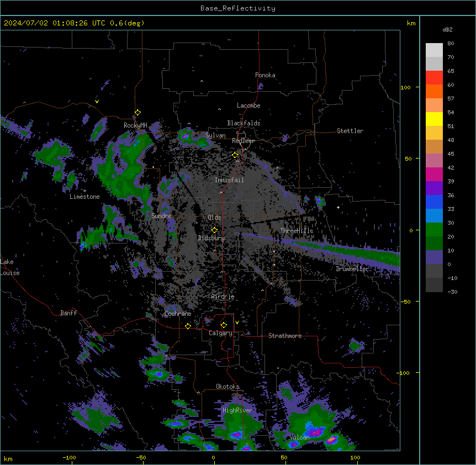Click the green radial streak above Drumheller
The width and height of the screenshot is (476, 465).
[x=349, y=251]
